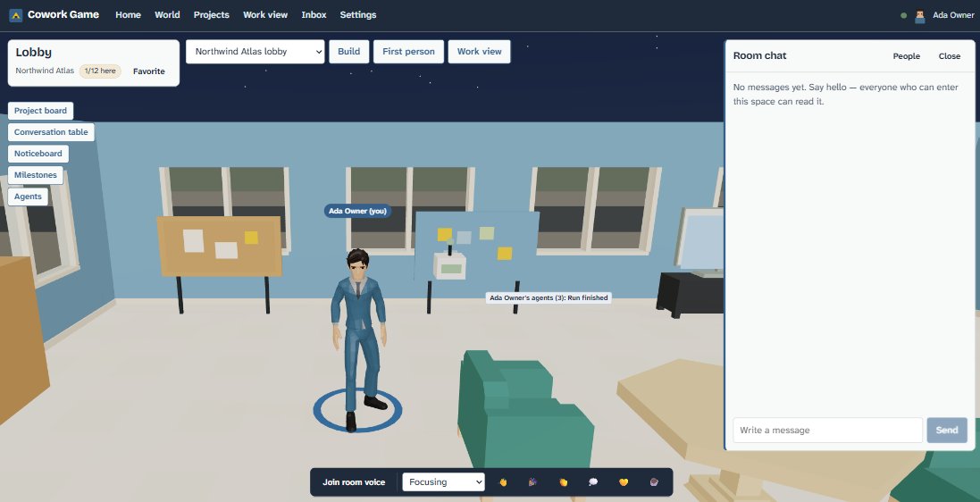Viewport: 980px width, 502px height.
Task: Open the Project board
Action: [40, 111]
